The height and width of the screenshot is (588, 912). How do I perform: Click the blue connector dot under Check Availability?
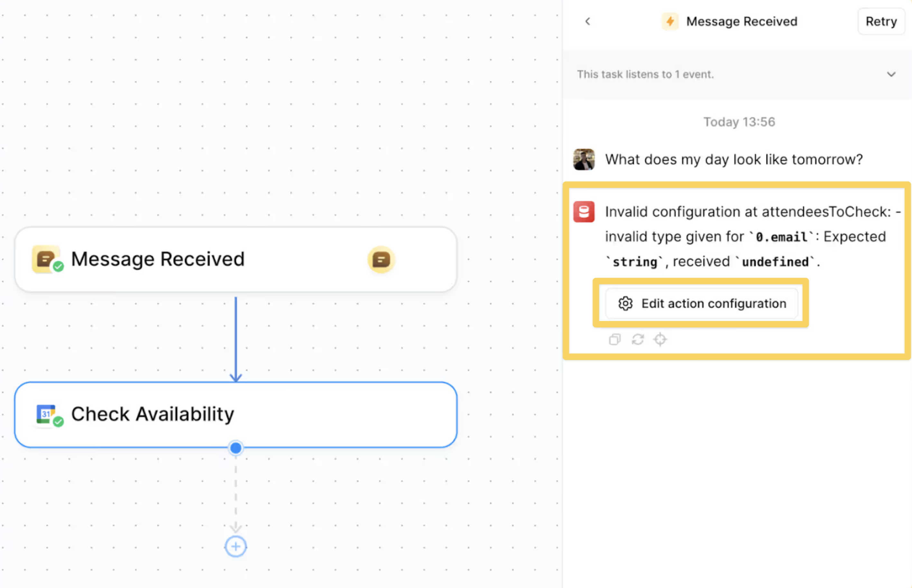[236, 448]
